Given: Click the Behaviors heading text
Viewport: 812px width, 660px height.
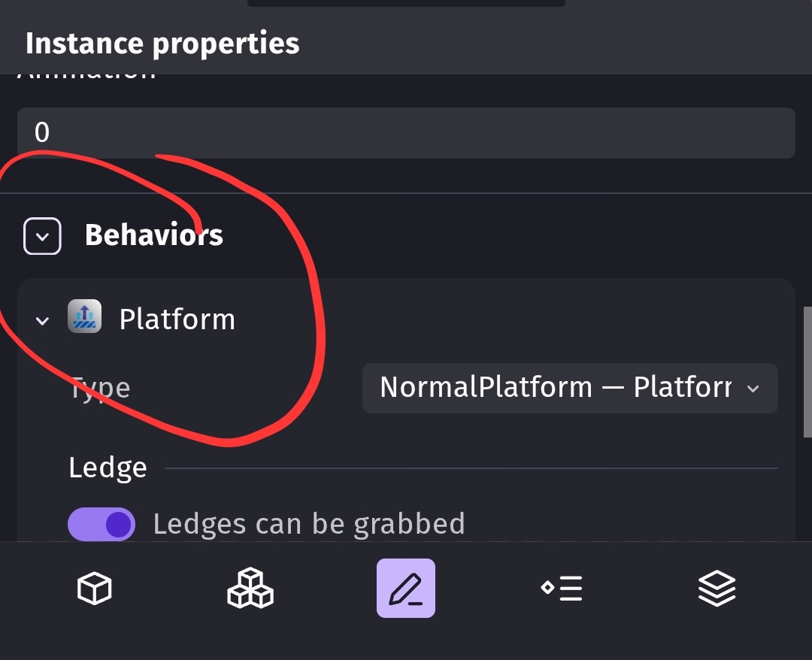Looking at the screenshot, I should 154,235.
